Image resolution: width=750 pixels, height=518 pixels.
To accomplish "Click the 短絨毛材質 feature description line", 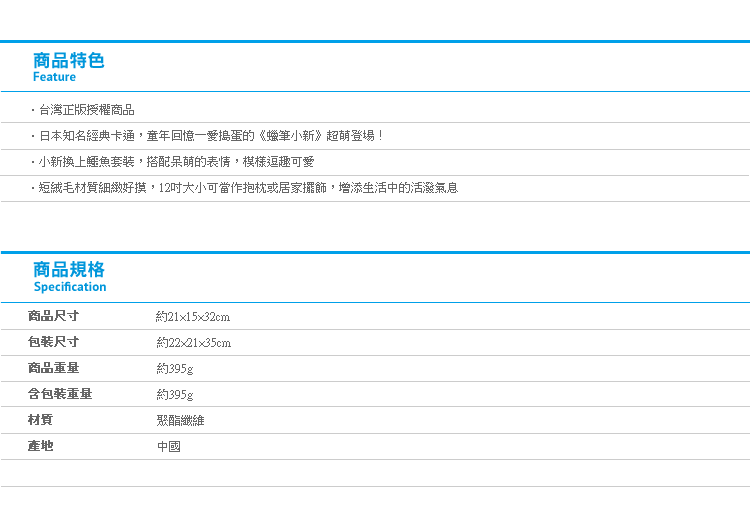I will (244, 188).
